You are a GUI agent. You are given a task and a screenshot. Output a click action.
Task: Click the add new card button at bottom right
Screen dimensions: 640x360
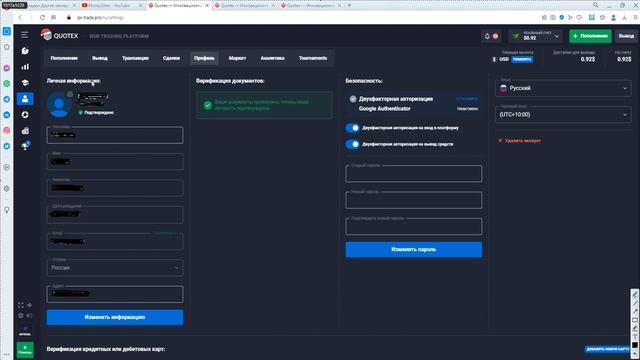click(607, 349)
